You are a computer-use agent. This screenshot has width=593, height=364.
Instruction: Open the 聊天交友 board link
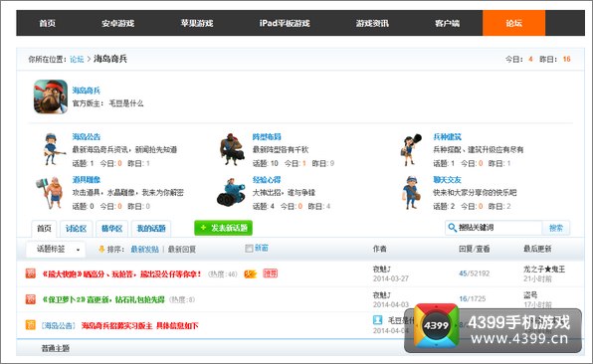[x=448, y=180]
